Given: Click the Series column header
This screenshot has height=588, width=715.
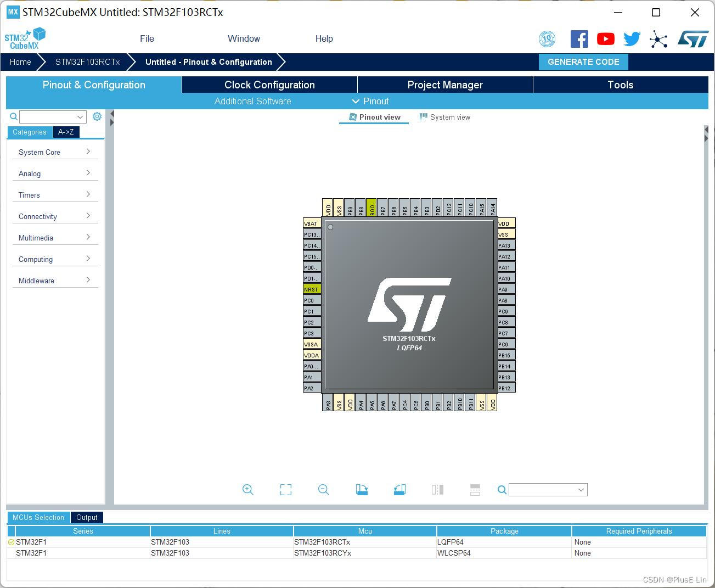Looking at the screenshot, I should (83, 531).
